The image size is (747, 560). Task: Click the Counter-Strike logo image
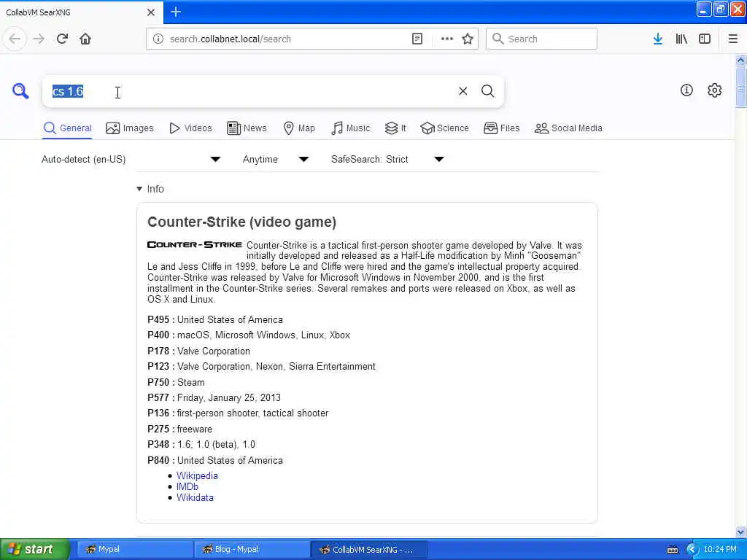tap(195, 245)
